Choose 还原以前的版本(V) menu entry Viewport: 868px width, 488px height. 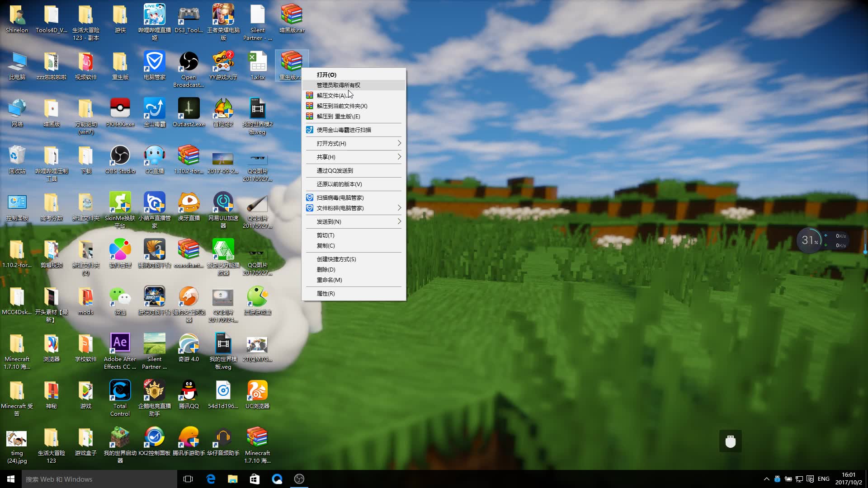click(x=354, y=184)
